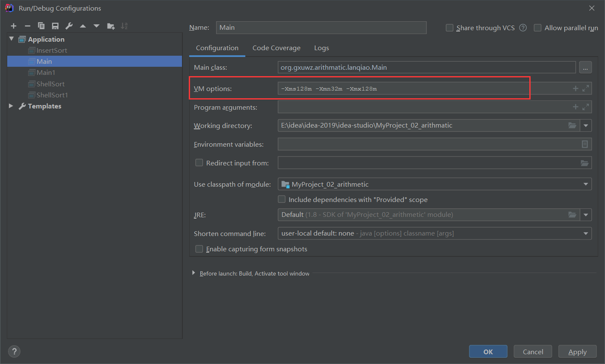Browse for main class with ellipsis button
The width and height of the screenshot is (605, 364).
point(585,68)
